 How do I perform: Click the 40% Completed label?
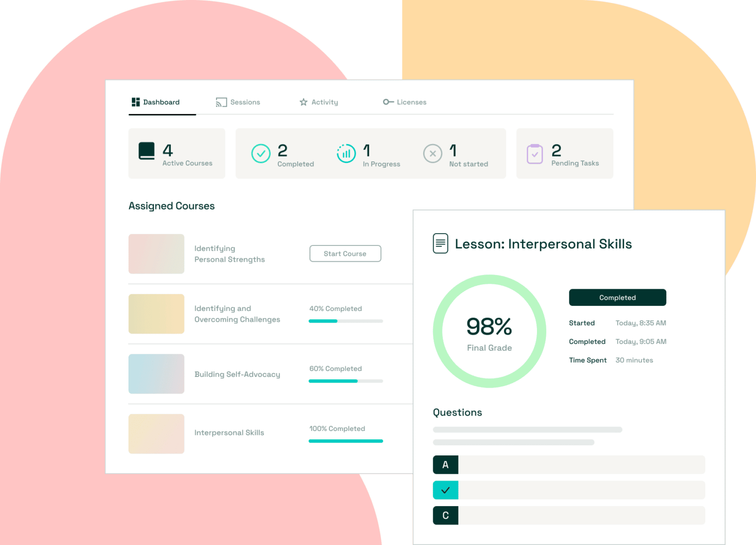coord(336,309)
